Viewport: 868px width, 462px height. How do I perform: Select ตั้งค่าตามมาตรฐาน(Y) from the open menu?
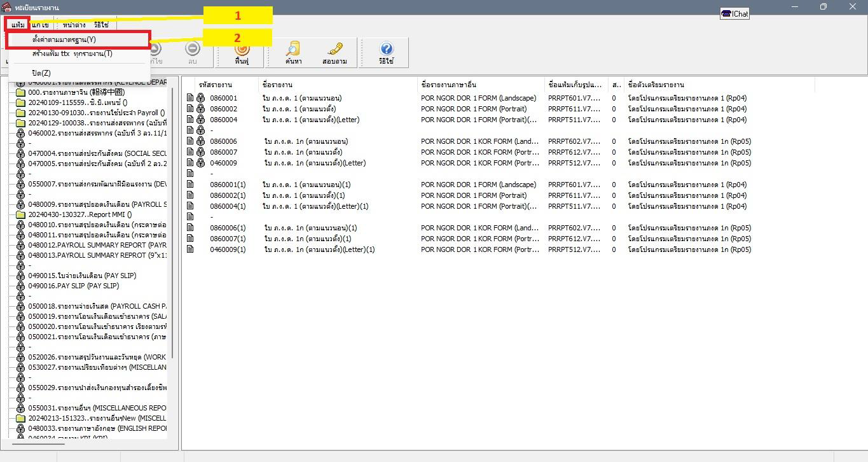(64, 39)
